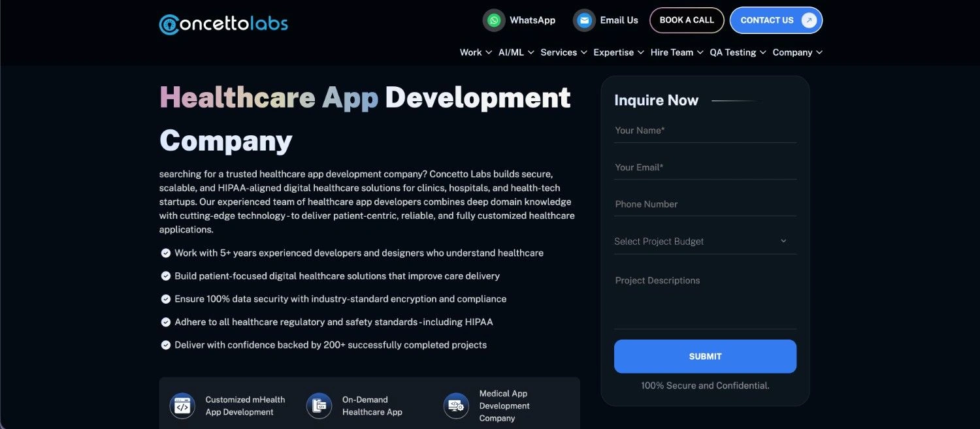The height and width of the screenshot is (429, 980).
Task: Submit the Inquire Now form
Action: pos(705,357)
